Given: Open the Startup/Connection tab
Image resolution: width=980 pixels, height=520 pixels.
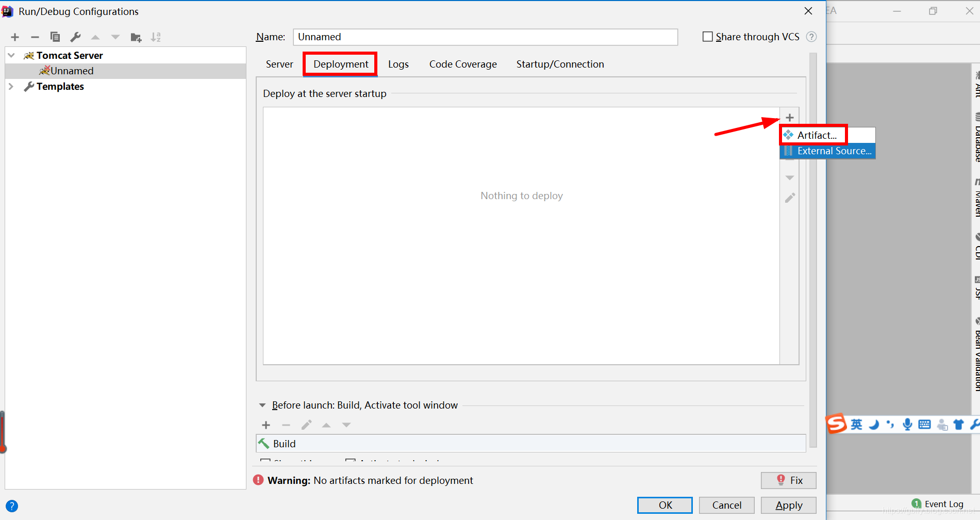Looking at the screenshot, I should coord(560,64).
